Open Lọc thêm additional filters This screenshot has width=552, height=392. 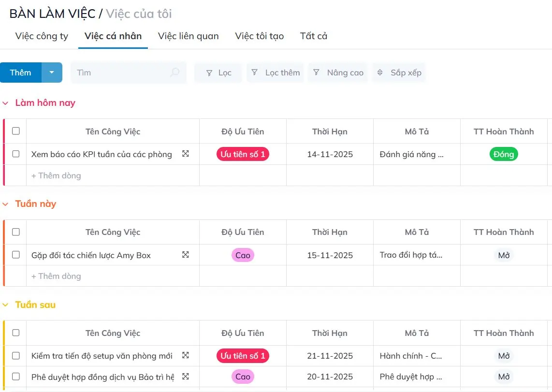pyautogui.click(x=275, y=72)
